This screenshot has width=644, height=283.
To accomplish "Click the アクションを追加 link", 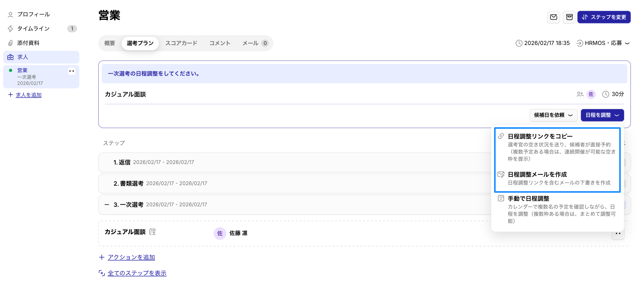I will click(x=131, y=257).
